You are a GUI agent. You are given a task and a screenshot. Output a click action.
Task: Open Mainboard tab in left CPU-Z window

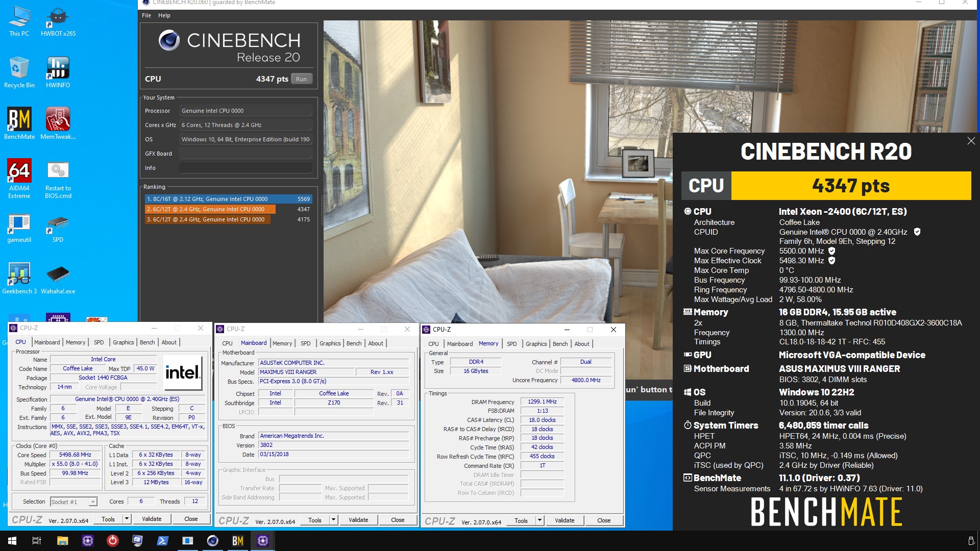click(x=47, y=342)
